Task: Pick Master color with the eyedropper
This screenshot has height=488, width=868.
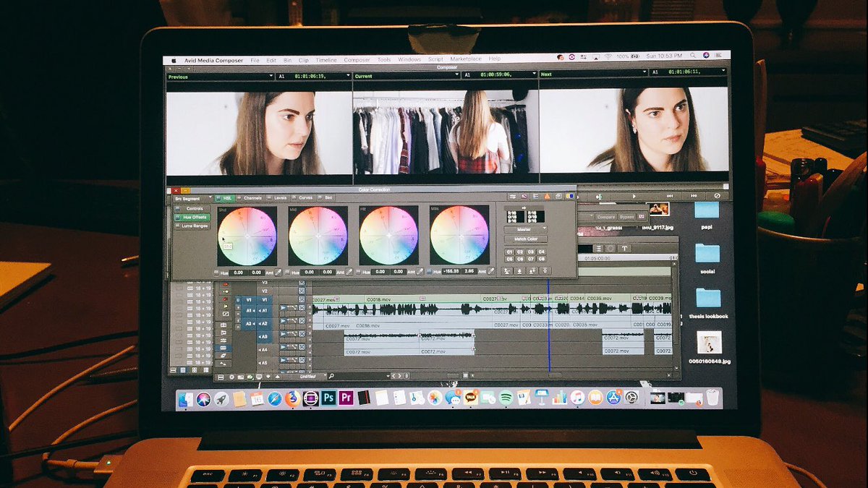Action: 491,272
